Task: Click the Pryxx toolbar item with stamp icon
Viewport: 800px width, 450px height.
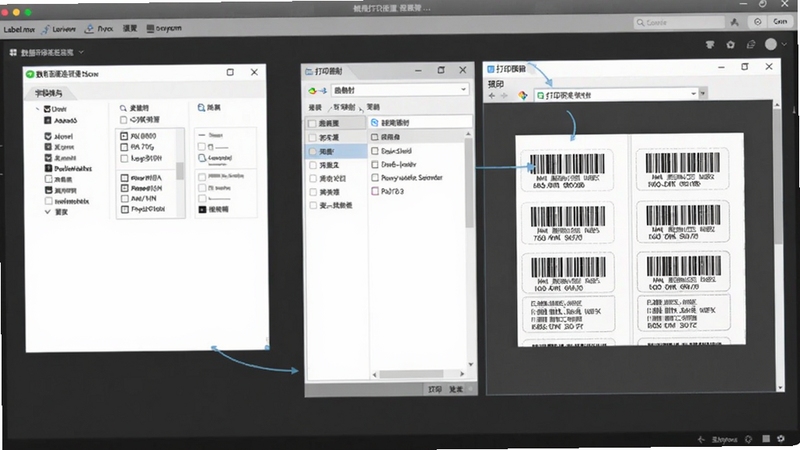Action: coord(99,29)
